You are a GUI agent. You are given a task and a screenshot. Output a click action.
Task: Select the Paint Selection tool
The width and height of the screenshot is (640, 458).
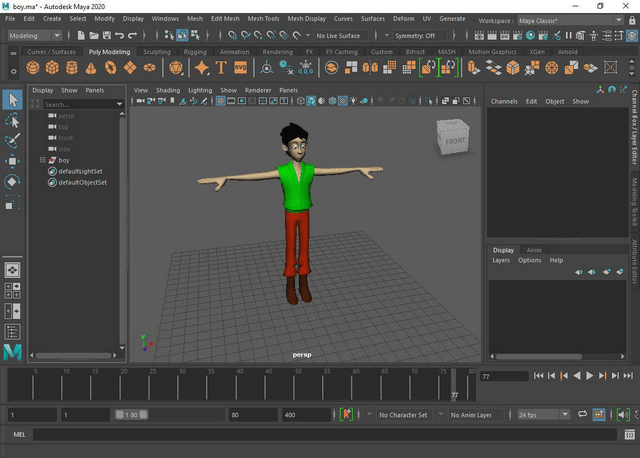[12, 141]
